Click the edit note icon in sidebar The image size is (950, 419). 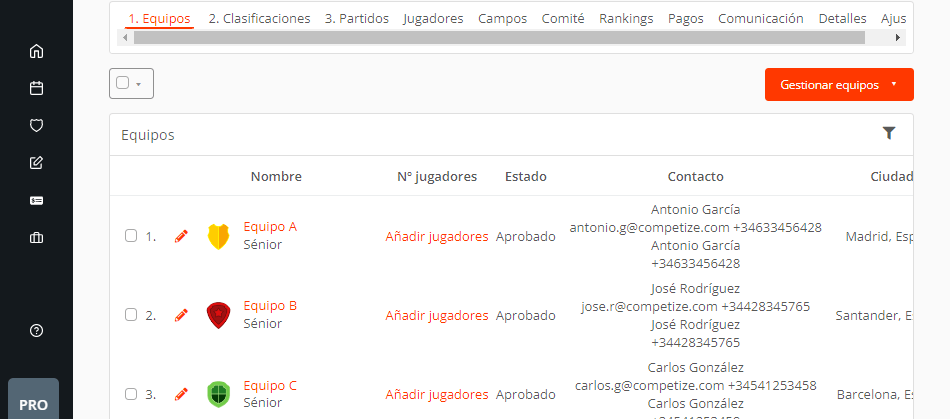(36, 163)
